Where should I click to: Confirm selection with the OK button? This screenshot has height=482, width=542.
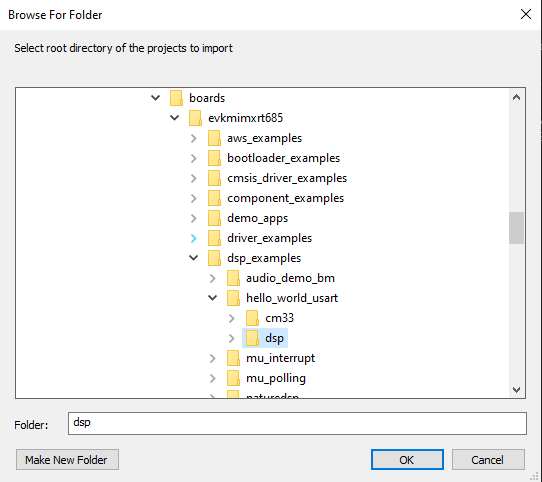407,460
